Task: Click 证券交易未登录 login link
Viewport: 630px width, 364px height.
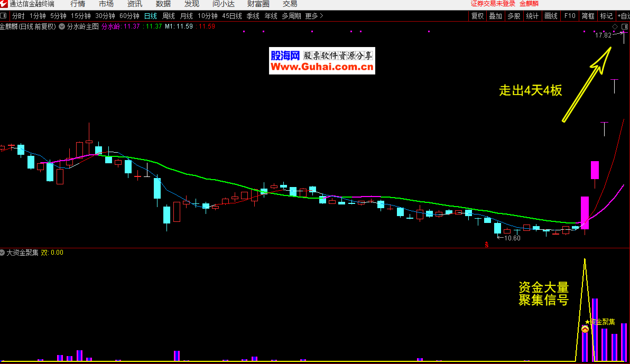Action: coord(493,4)
